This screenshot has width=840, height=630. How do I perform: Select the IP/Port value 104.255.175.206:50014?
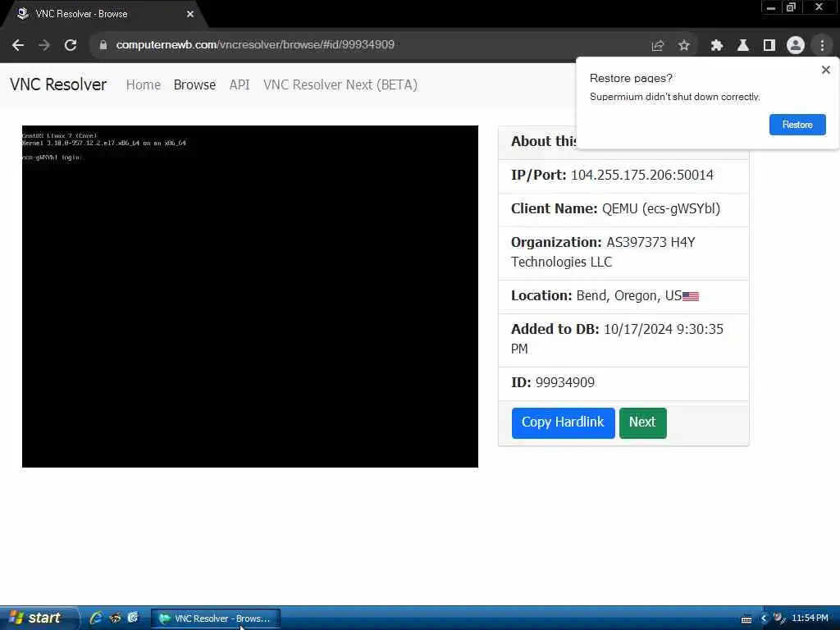[x=641, y=176]
